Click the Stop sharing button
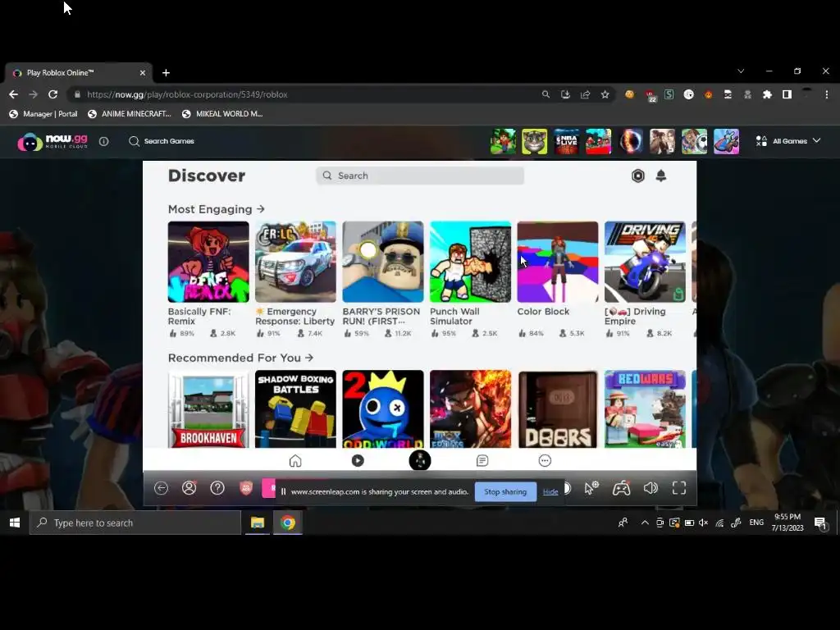The width and height of the screenshot is (840, 630). (505, 492)
